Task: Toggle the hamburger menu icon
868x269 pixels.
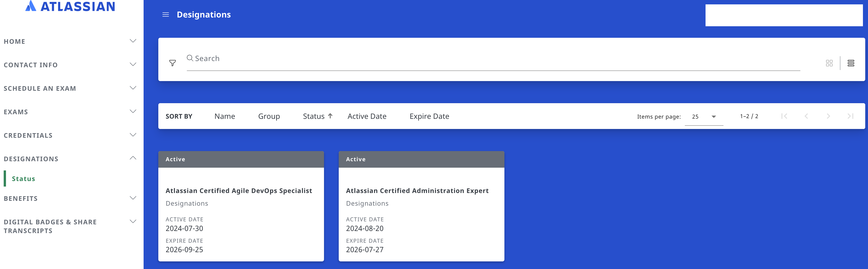Action: pyautogui.click(x=165, y=15)
